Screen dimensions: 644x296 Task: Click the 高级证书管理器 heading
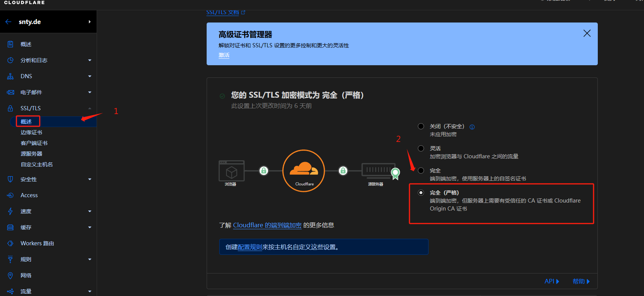pos(245,35)
